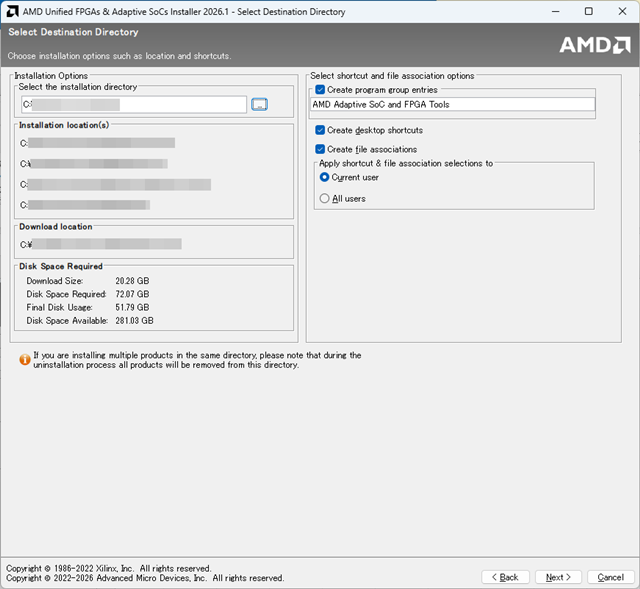
Task: Click the 'Select Destination Directory' heading
Action: (73, 32)
